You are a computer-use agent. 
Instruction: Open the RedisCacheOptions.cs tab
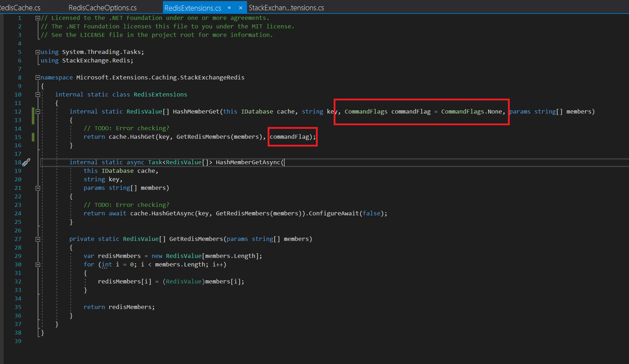[102, 7]
